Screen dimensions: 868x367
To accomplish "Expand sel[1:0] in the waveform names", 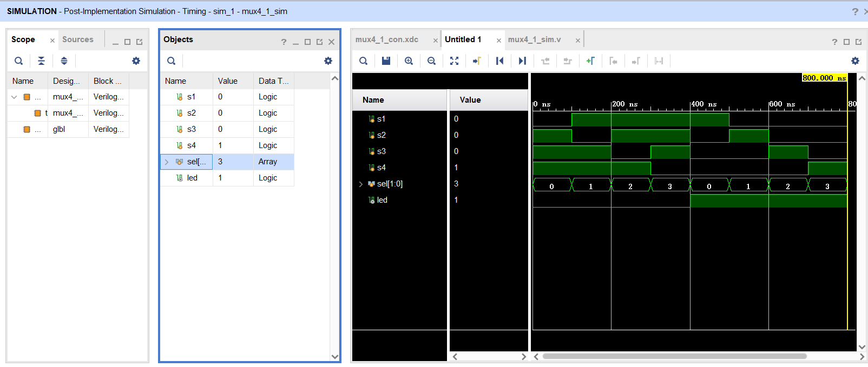I will [x=361, y=184].
